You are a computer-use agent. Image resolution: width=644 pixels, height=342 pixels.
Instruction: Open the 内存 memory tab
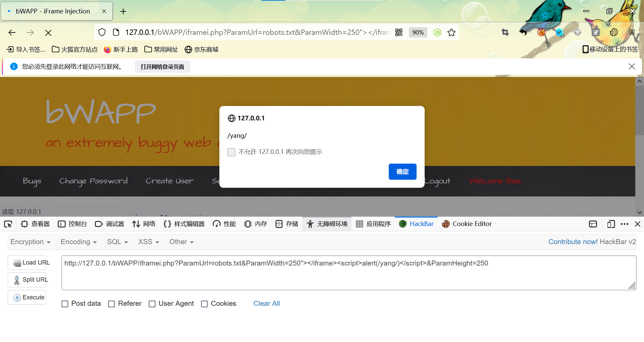[256, 224]
